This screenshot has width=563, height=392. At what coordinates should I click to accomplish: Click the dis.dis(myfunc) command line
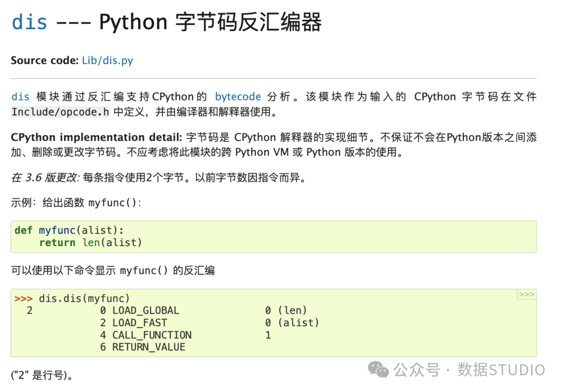click(x=84, y=298)
